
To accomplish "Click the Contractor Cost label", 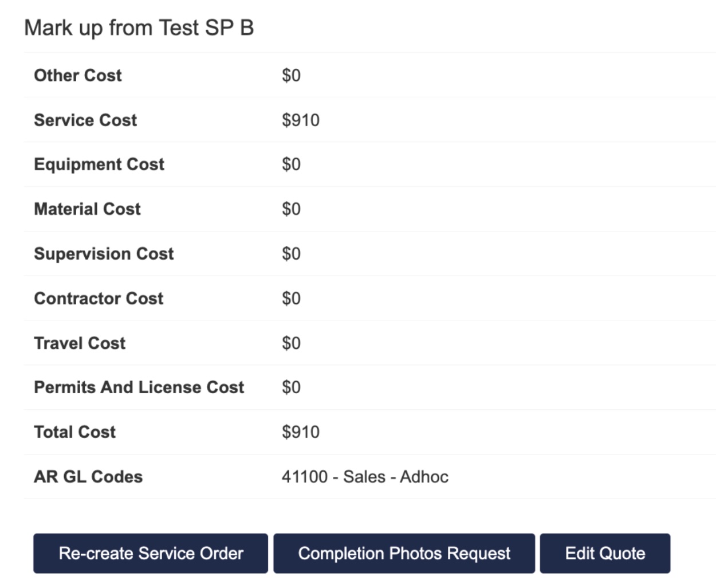I will pos(99,298).
